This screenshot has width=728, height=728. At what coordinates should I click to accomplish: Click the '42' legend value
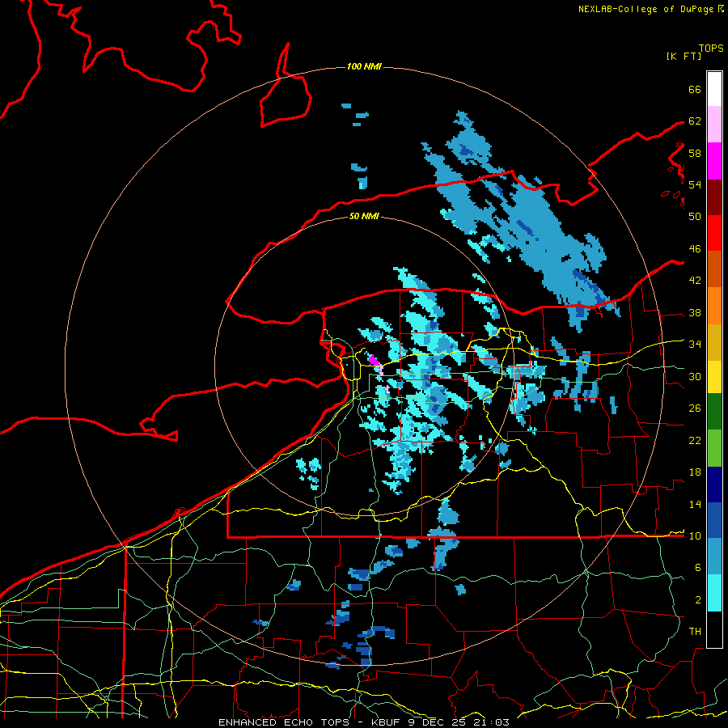point(695,281)
